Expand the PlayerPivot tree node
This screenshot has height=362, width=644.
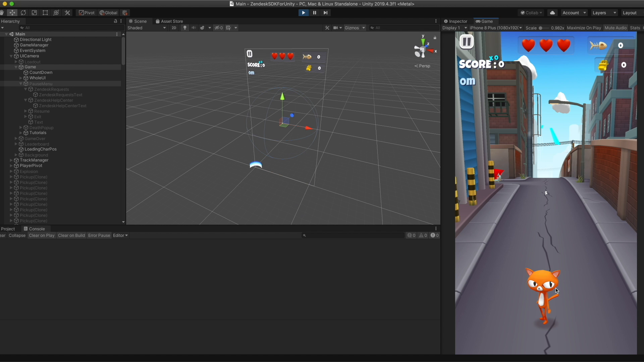pyautogui.click(x=11, y=166)
